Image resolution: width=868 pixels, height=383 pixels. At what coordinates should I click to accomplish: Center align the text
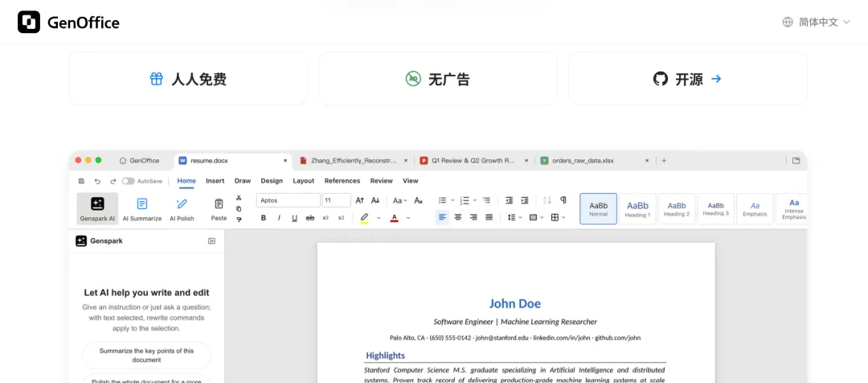(x=458, y=218)
